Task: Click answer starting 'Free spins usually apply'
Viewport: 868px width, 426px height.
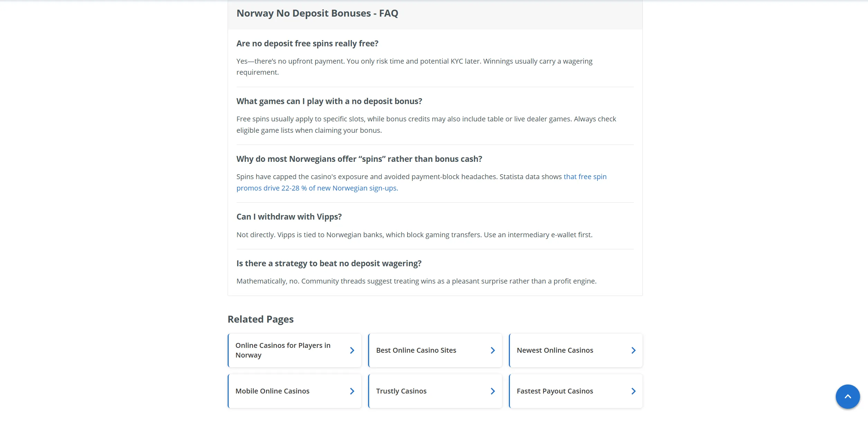Action: click(426, 124)
